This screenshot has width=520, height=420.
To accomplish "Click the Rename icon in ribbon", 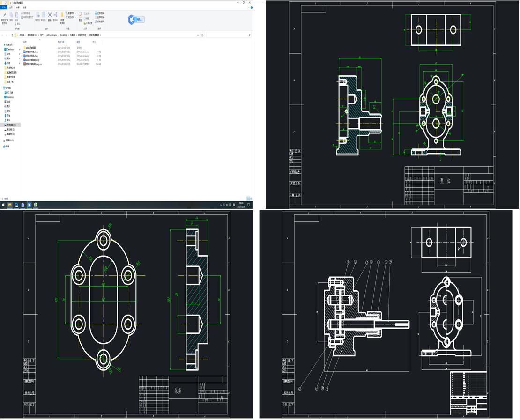I will coord(55,16).
